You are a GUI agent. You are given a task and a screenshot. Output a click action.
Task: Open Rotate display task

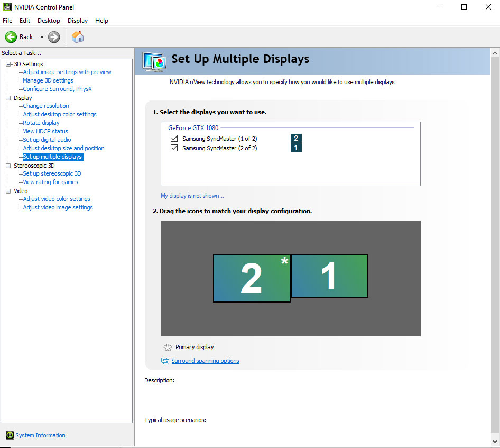(x=41, y=123)
